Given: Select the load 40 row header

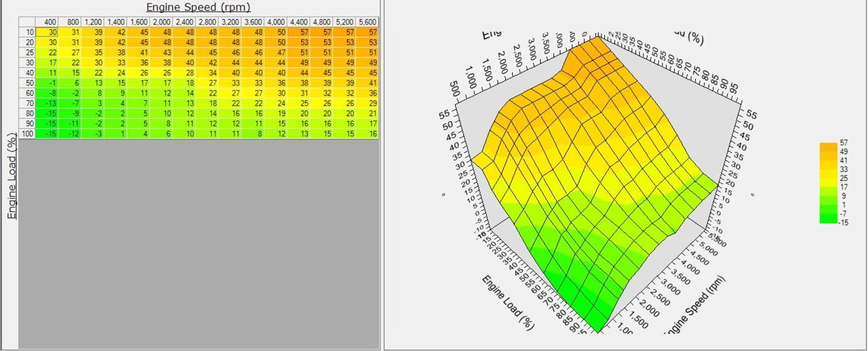Looking at the screenshot, I should [x=27, y=73].
